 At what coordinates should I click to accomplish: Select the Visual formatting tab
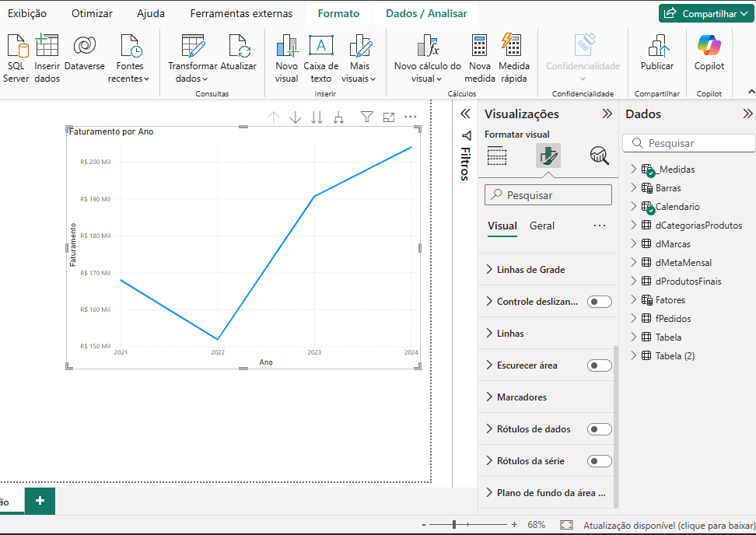pyautogui.click(x=502, y=226)
